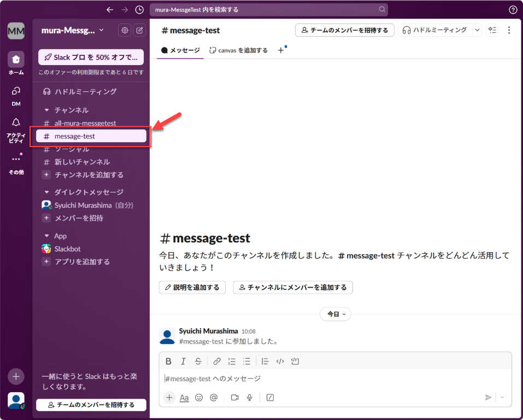Collapse the ダイレクトメッセージ section

pyautogui.click(x=46, y=192)
